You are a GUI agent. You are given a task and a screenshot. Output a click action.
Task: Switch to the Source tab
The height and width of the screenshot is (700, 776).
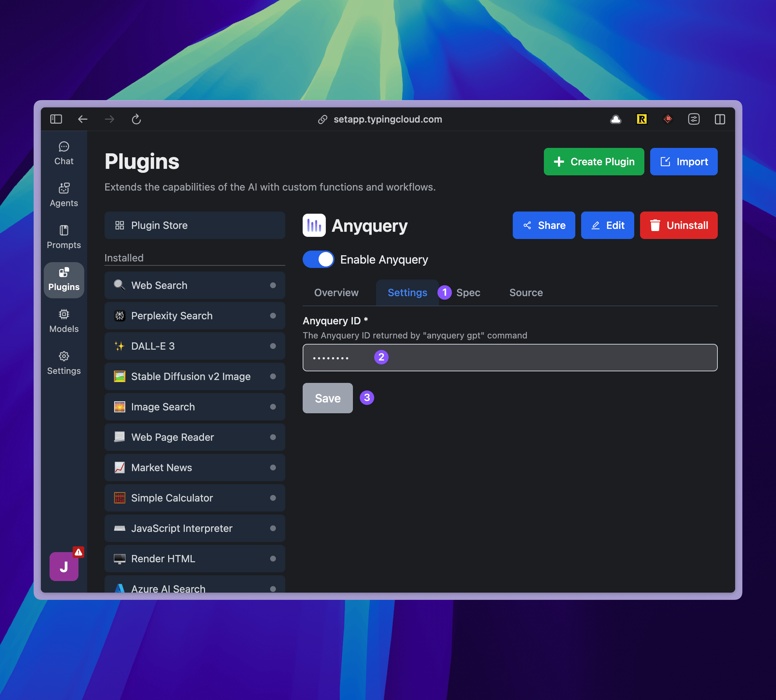[526, 293]
